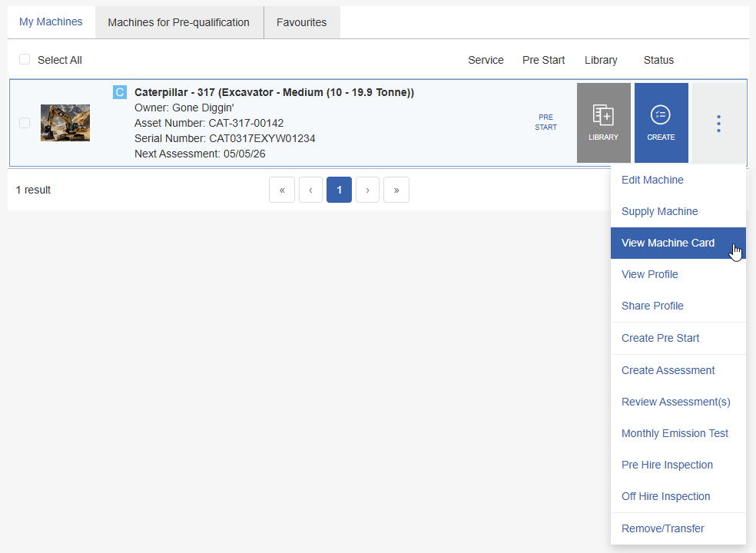
Task: Click the blue C category badge
Action: [x=120, y=92]
